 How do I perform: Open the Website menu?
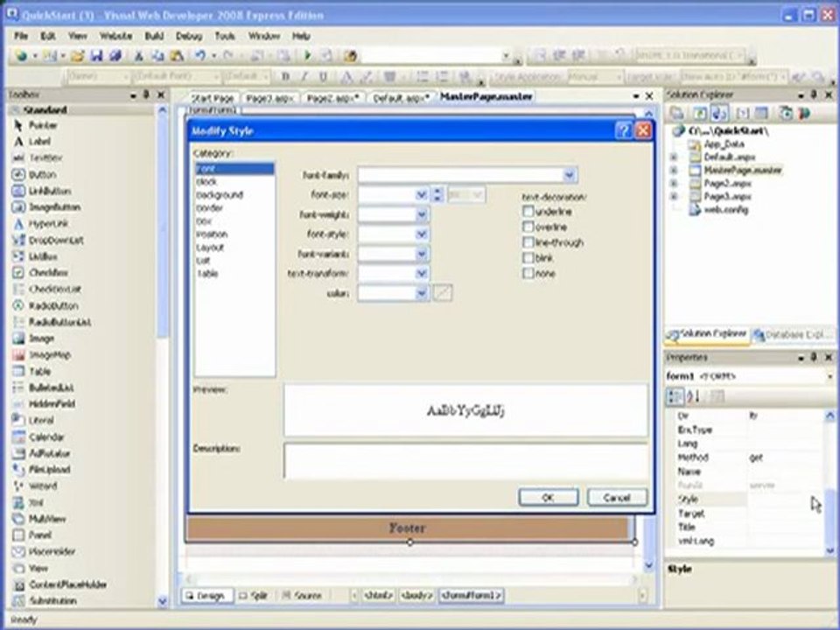pos(115,36)
